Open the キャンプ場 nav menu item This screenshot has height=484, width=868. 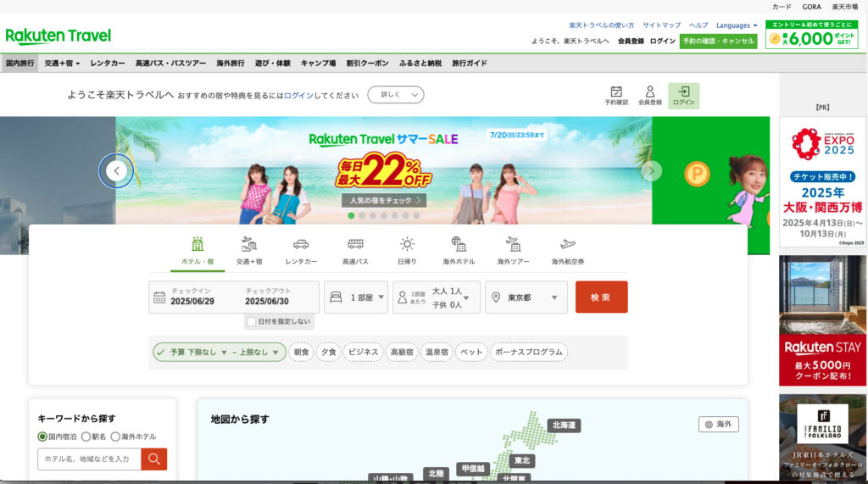click(319, 63)
